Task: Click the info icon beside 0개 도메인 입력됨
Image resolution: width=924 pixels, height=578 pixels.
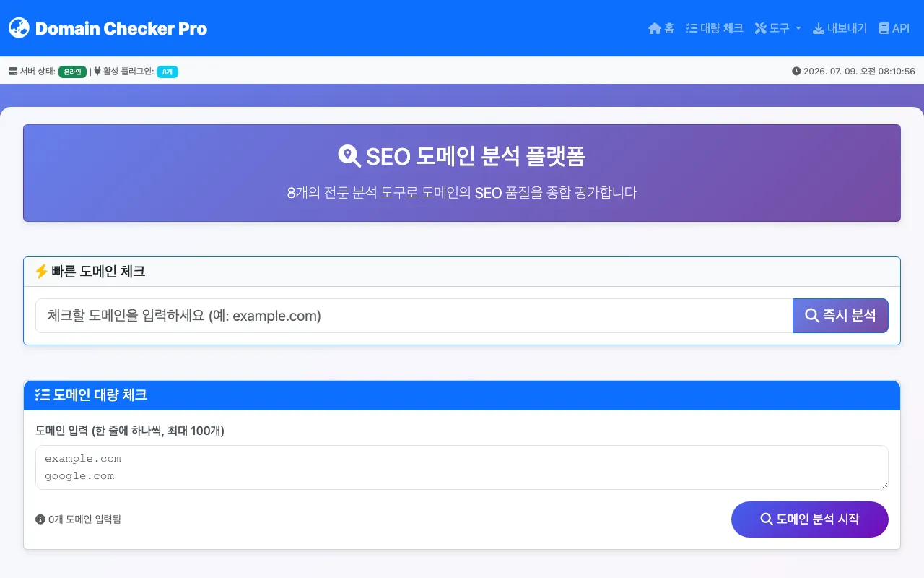Action: (x=40, y=519)
